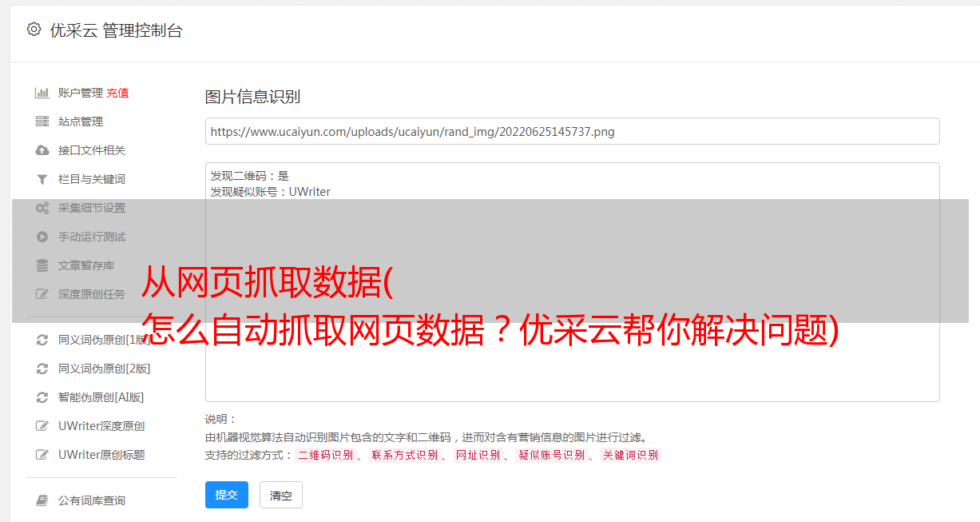Open the 站点管理 menu item

coord(81,122)
